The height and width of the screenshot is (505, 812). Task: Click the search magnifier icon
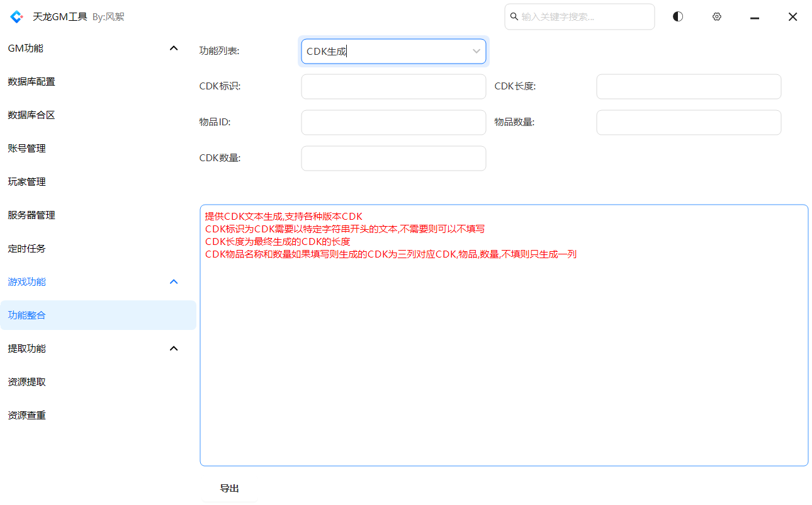pyautogui.click(x=514, y=17)
